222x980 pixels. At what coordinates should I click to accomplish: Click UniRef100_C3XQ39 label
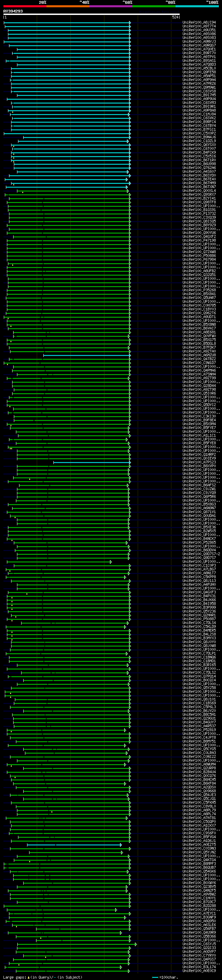point(199,217)
